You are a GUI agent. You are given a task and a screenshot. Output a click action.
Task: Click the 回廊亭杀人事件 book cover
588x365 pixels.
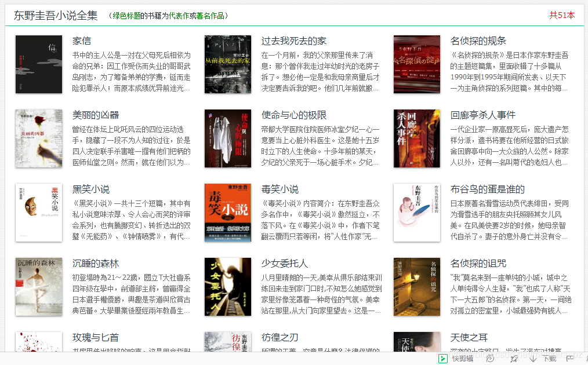click(416, 138)
